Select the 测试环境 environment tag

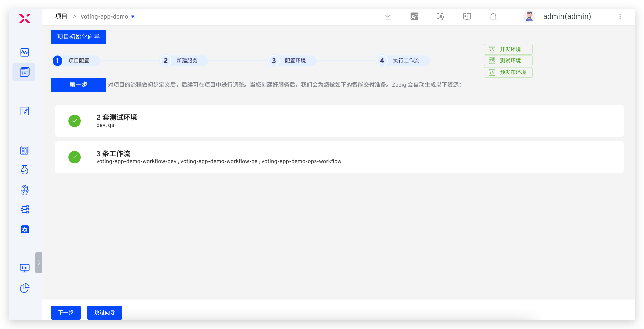point(508,61)
